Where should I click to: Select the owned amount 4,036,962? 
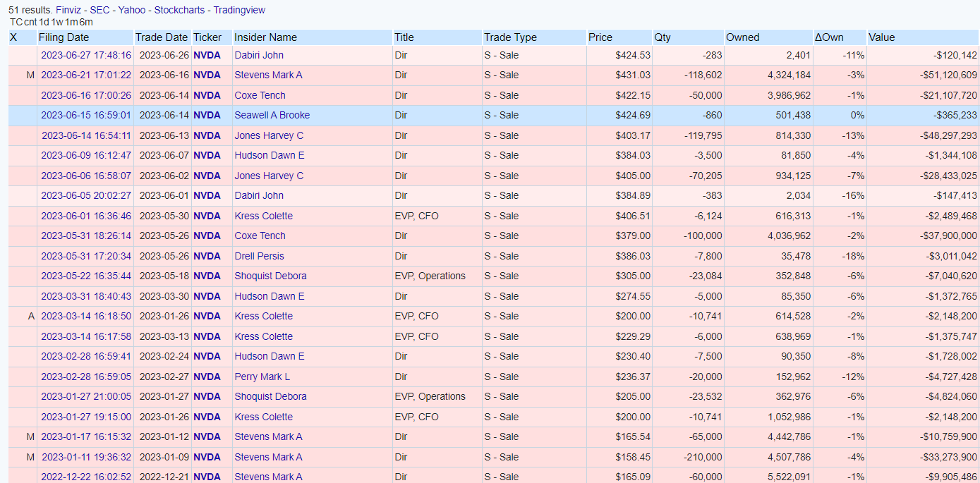pos(788,236)
